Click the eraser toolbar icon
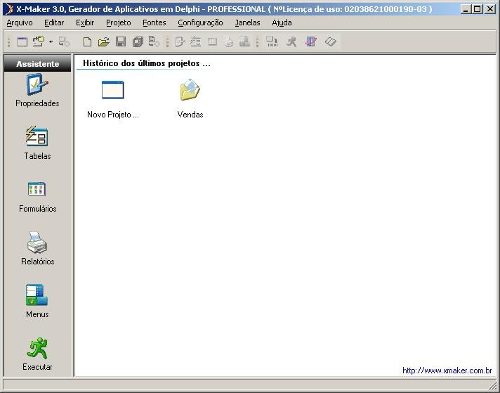Image resolution: width=500 pixels, height=393 pixels. coord(330,42)
